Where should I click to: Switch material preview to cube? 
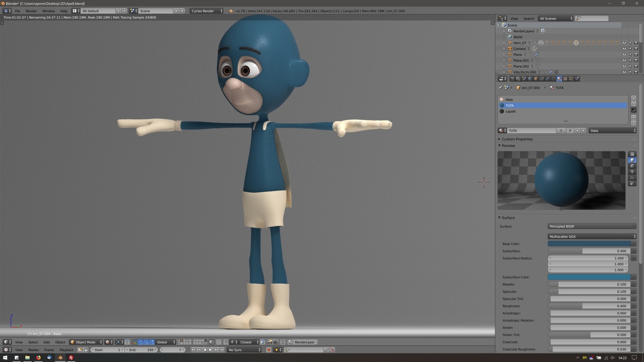(632, 166)
